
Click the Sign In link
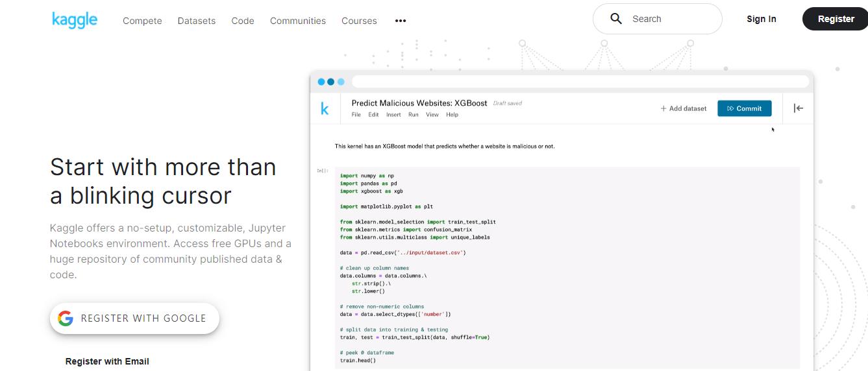click(761, 19)
